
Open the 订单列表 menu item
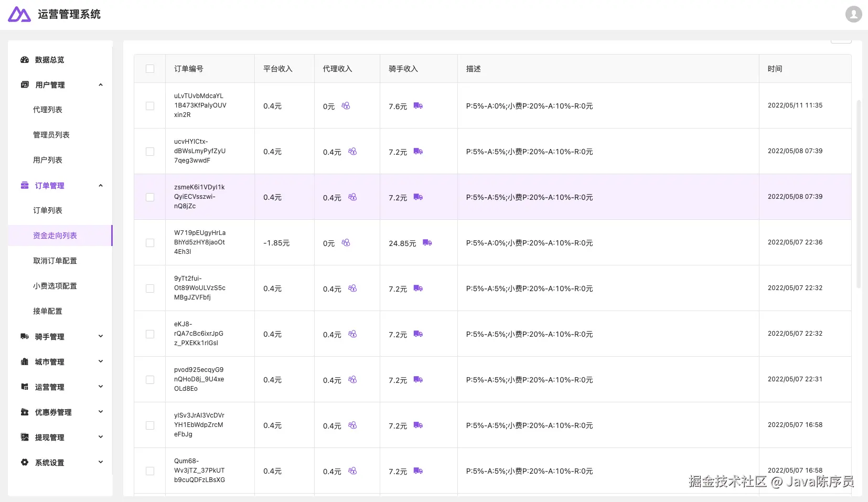[48, 210]
